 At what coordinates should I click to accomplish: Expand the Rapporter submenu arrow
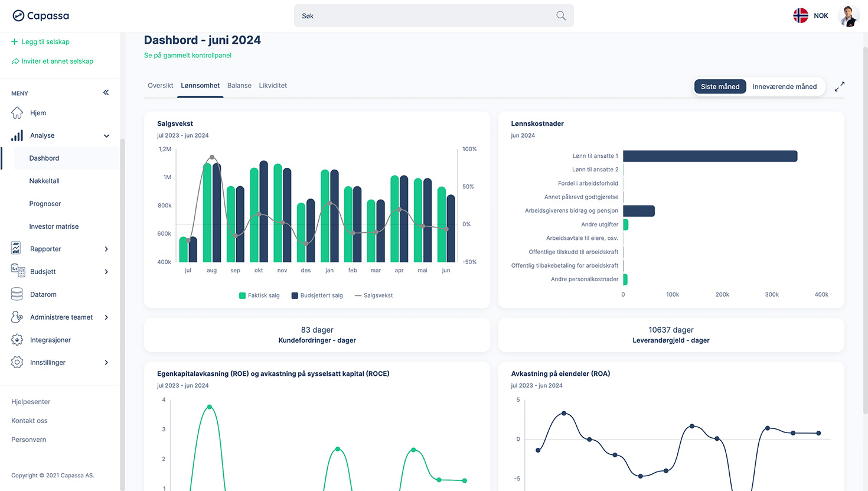pos(106,249)
